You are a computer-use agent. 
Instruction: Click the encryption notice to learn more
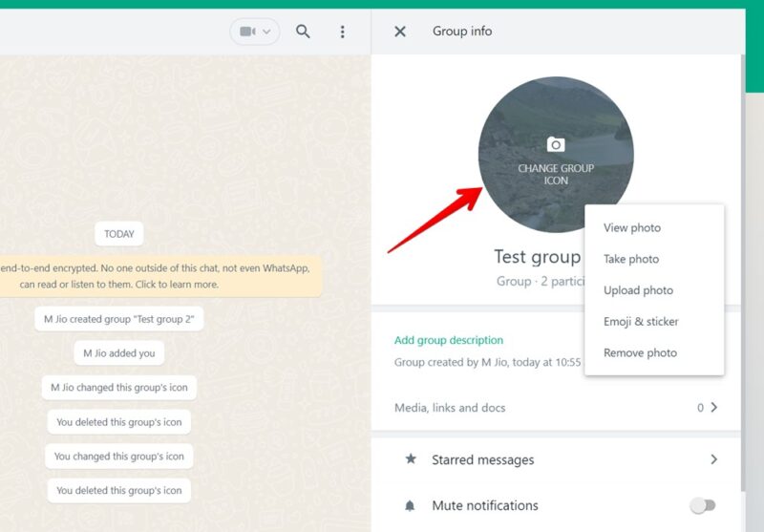159,276
